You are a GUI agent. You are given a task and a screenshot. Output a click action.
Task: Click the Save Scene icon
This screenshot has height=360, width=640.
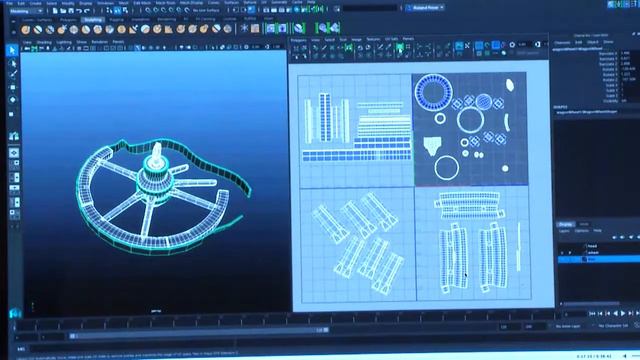pyautogui.click(x=71, y=11)
